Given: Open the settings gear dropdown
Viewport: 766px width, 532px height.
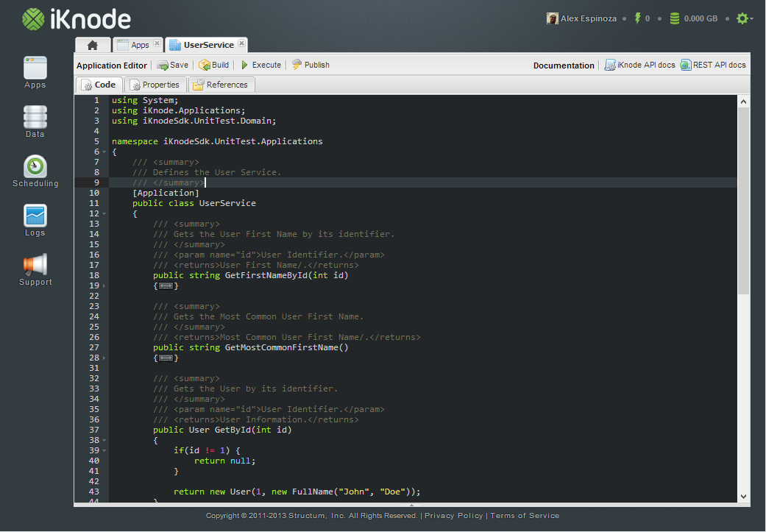Looking at the screenshot, I should coord(745,18).
